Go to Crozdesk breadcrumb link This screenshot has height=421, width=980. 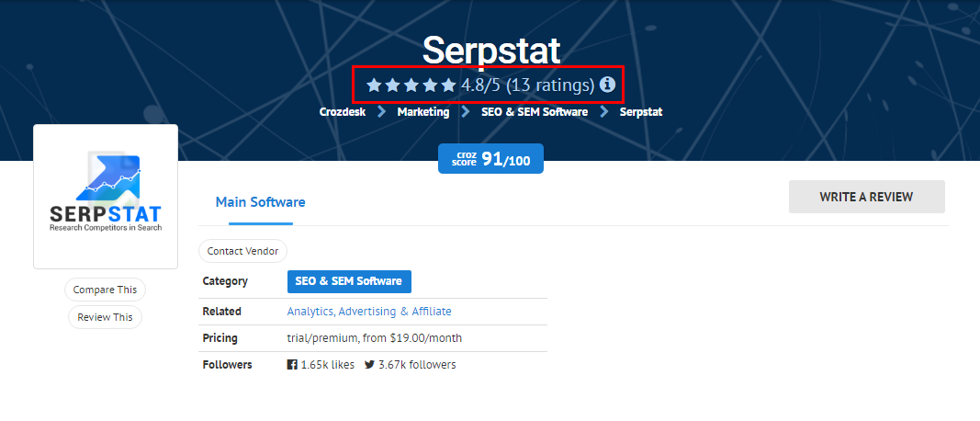point(343,112)
